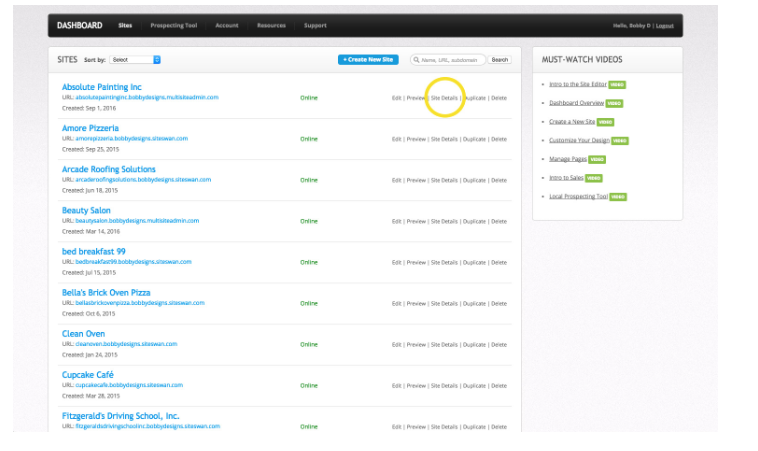Duplicate the bed breakfast 99 site
This screenshot has width=758, height=451.
(474, 262)
